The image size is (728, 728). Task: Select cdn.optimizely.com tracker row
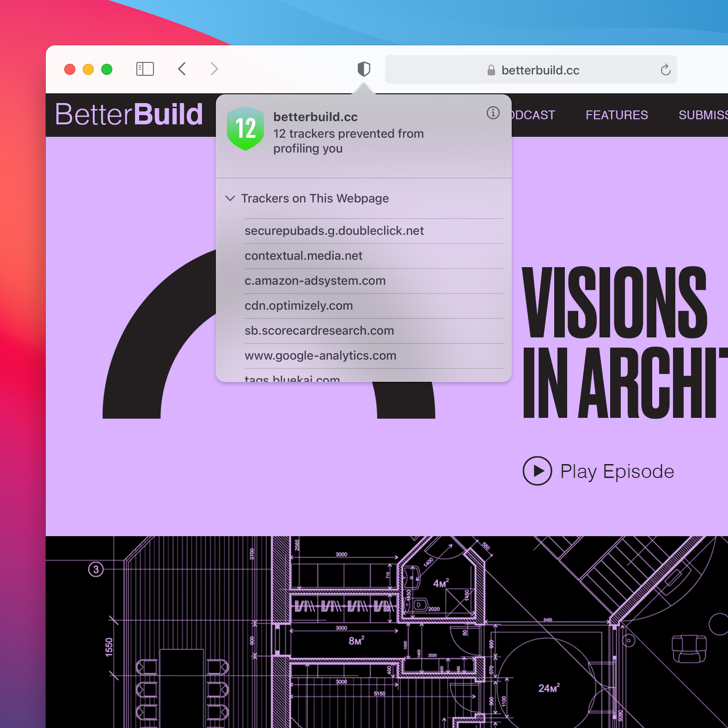tap(373, 306)
